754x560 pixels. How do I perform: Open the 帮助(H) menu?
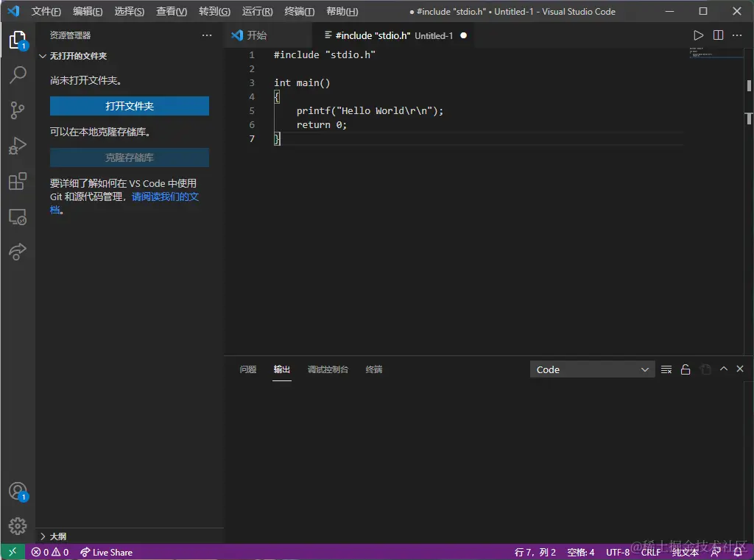pos(342,12)
